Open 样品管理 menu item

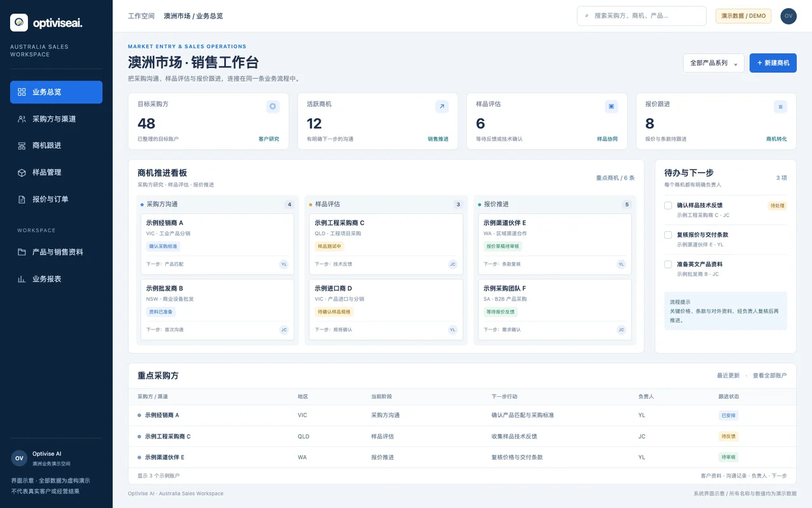coord(56,172)
